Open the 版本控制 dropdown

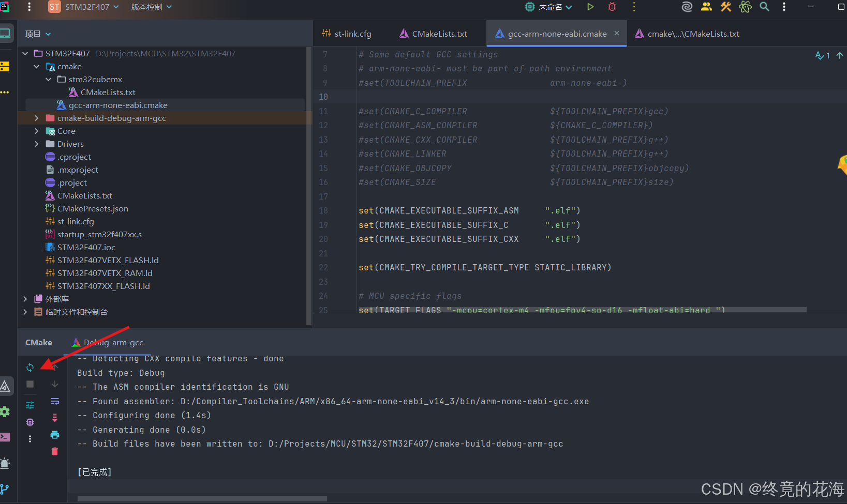[x=151, y=7]
